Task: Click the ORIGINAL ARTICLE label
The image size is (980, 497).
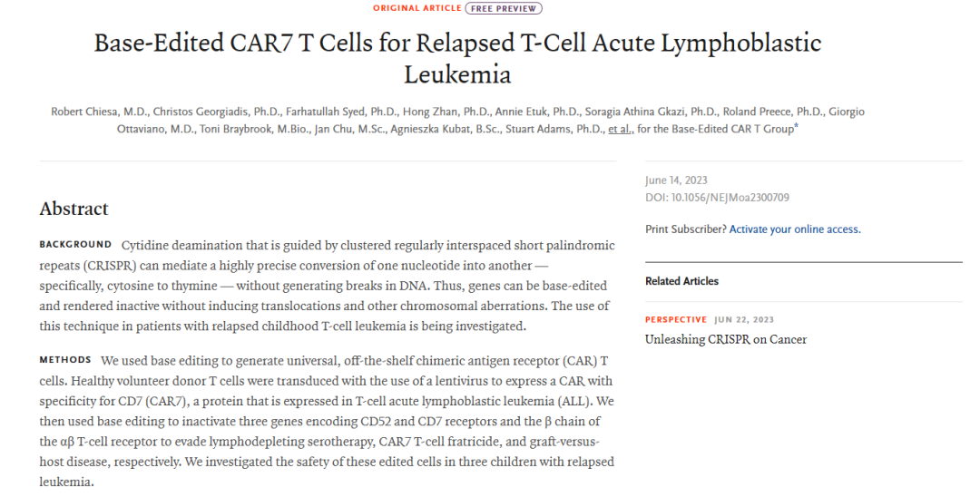Action: coord(416,8)
